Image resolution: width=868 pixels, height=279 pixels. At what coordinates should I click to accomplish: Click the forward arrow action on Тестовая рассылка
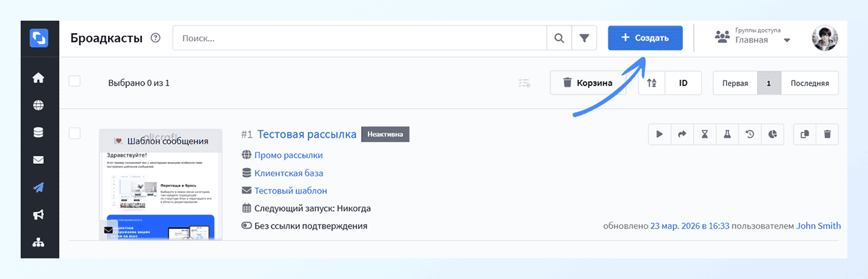(682, 134)
